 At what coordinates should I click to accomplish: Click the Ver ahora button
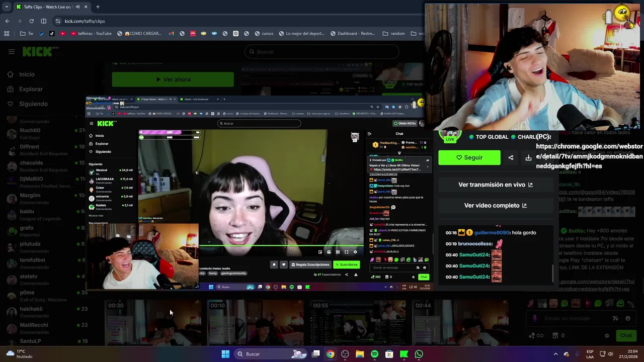click(x=173, y=79)
